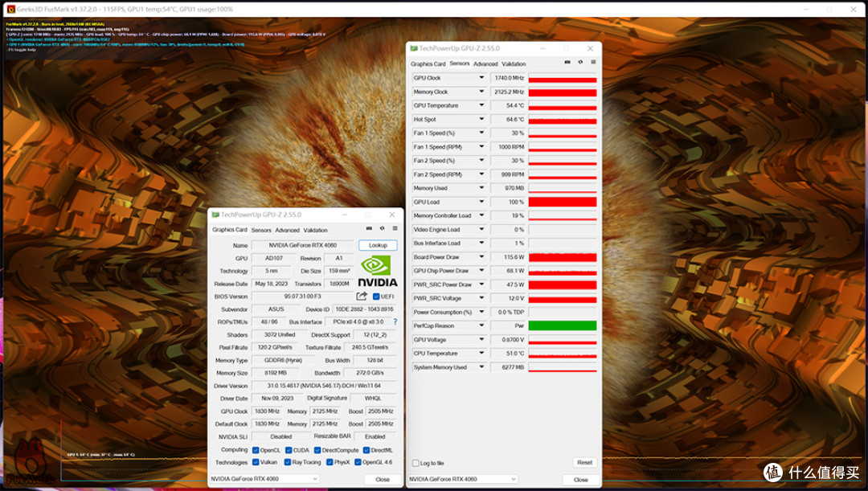
Task: Open the GPU Clock sensor dropdown arrow
Action: tap(481, 78)
